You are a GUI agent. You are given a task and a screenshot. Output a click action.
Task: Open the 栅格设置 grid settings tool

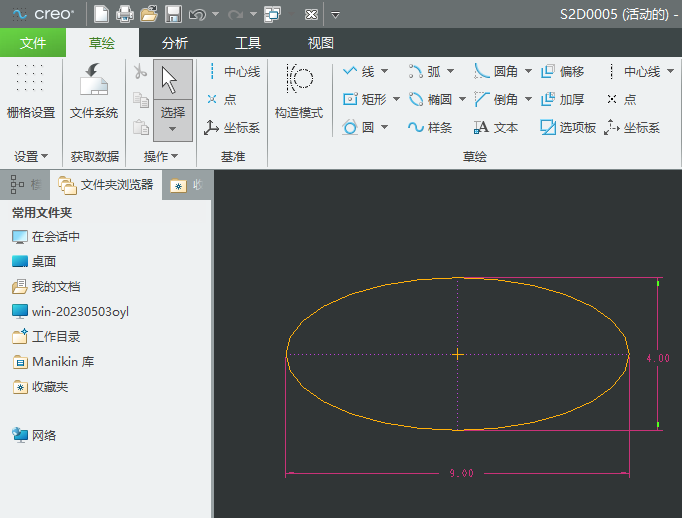(x=31, y=90)
